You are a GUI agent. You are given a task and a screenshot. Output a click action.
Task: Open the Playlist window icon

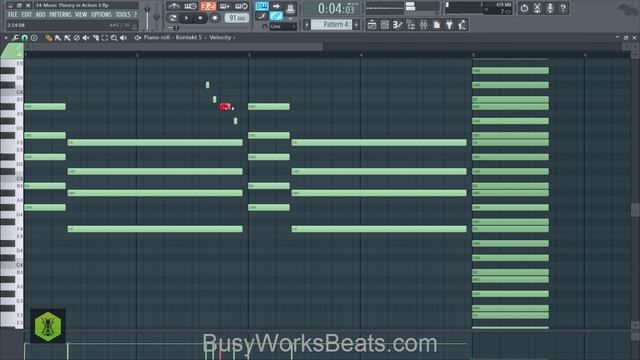372,25
